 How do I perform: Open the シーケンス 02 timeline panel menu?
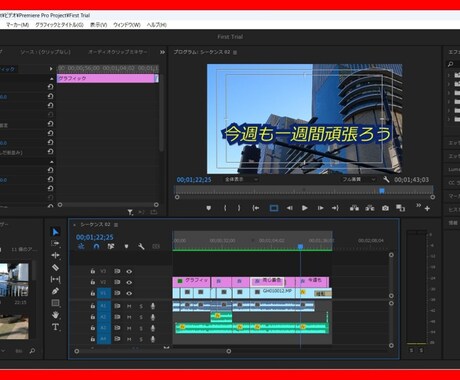pos(116,225)
